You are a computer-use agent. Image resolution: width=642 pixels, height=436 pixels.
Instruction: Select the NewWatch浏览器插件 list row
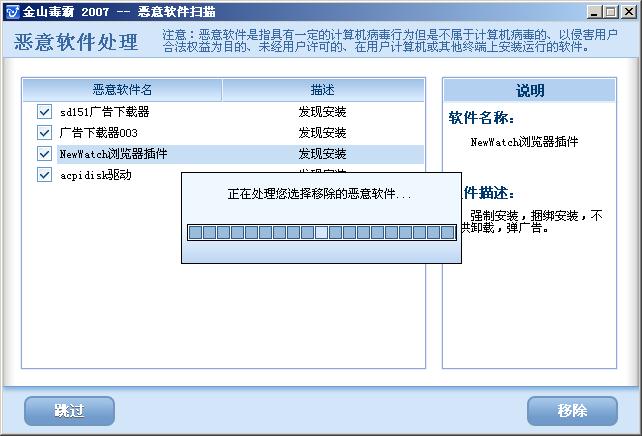point(240,154)
